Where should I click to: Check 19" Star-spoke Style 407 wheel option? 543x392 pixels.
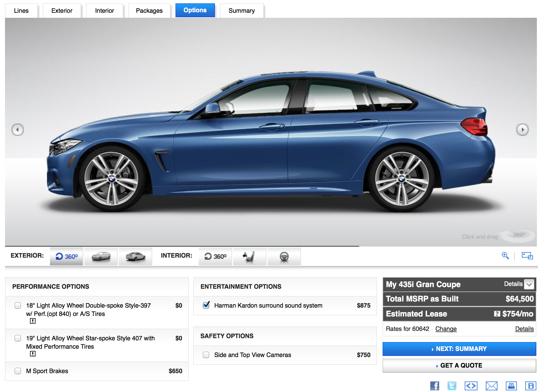(x=18, y=338)
